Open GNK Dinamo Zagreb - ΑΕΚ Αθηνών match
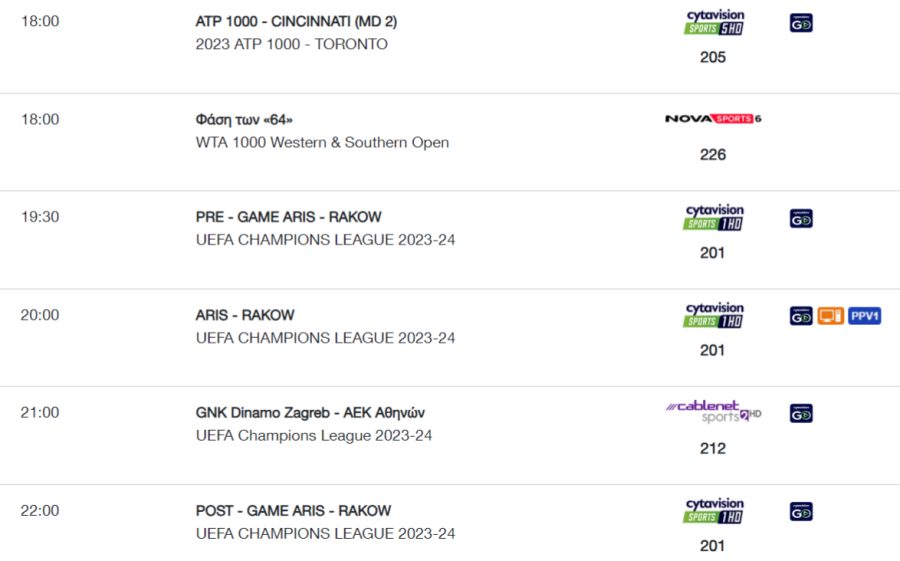The width and height of the screenshot is (900, 561). click(x=310, y=413)
